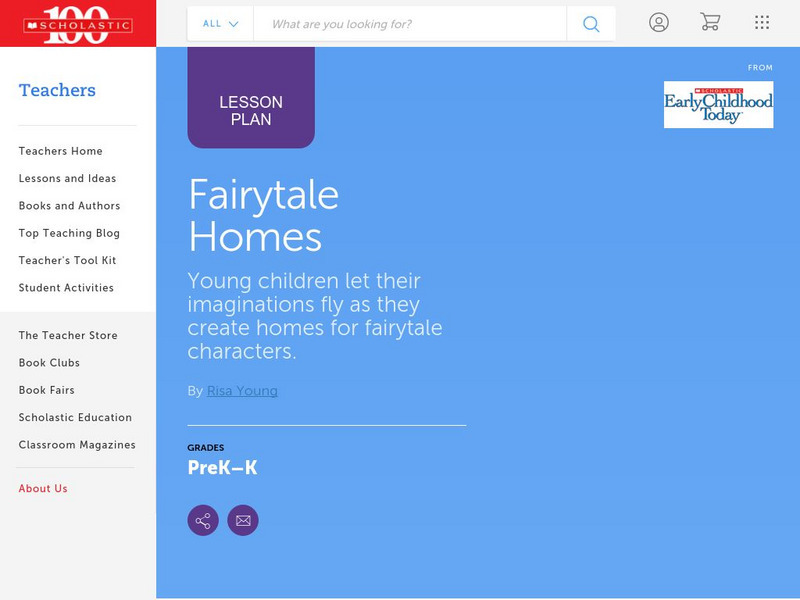Open Classroom Magazines link
Image resolution: width=800 pixels, height=600 pixels.
[77, 445]
